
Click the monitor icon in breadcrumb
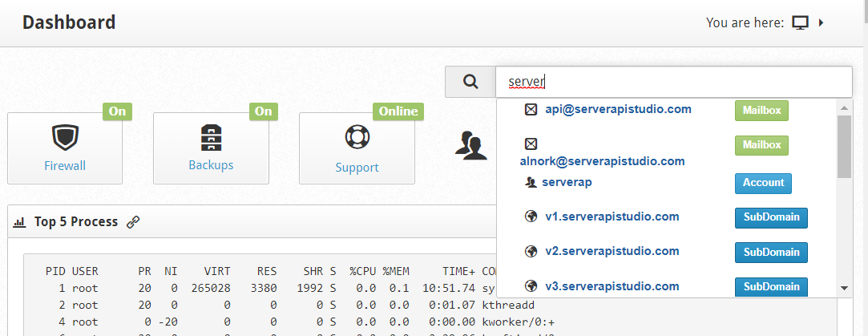(x=801, y=22)
